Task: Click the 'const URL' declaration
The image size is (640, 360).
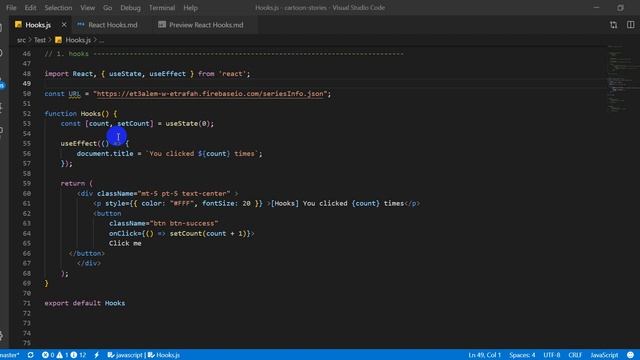Action: tap(62, 94)
